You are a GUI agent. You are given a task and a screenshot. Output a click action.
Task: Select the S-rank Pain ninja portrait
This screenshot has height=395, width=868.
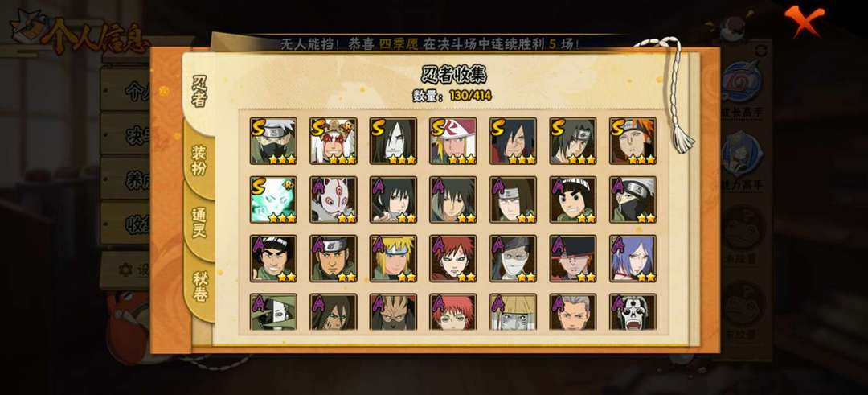(x=633, y=141)
